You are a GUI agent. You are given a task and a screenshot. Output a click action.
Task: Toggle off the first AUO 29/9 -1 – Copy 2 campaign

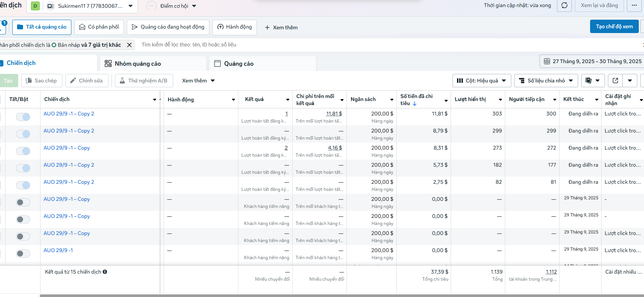[x=23, y=117]
